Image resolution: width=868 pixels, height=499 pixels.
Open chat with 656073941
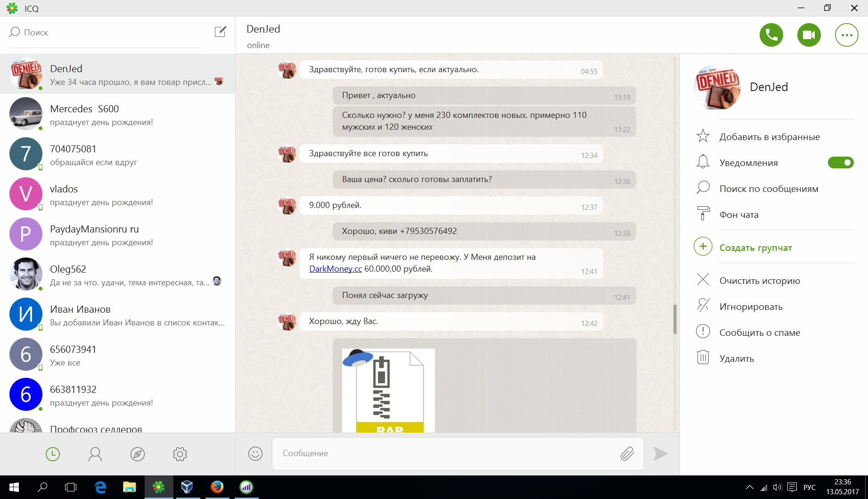pyautogui.click(x=118, y=355)
